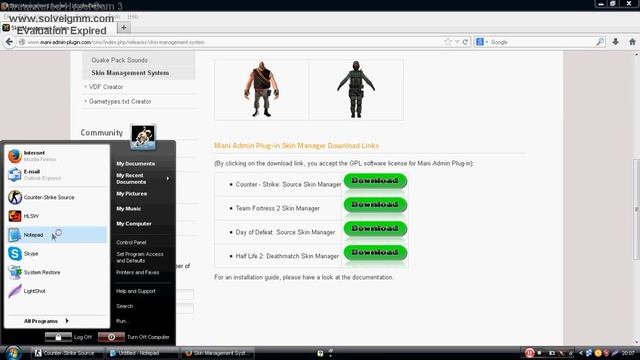Download Team Fortress 2 Skin Manager
Screen dimensions: 640x360
tap(375, 204)
